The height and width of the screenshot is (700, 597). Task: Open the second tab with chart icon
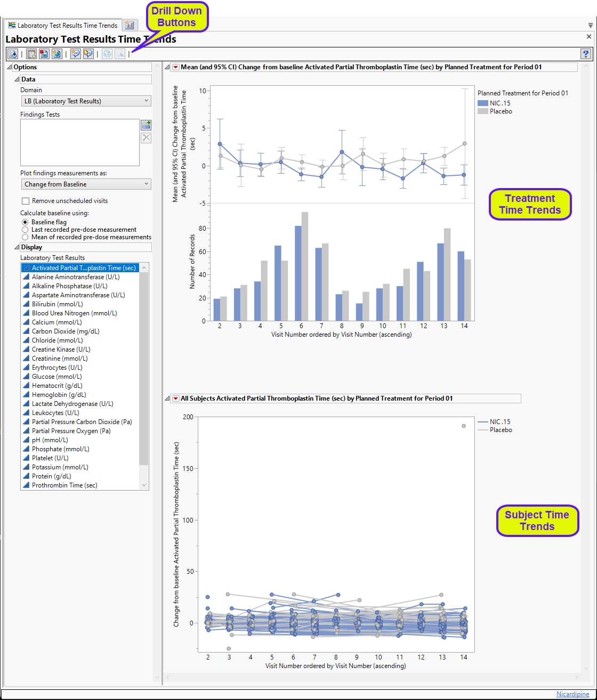pyautogui.click(x=130, y=25)
